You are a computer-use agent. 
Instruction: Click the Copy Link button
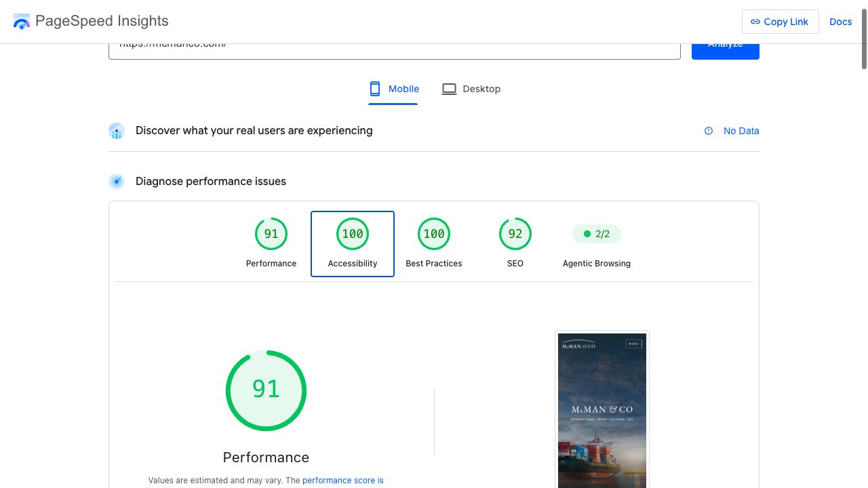tap(781, 22)
